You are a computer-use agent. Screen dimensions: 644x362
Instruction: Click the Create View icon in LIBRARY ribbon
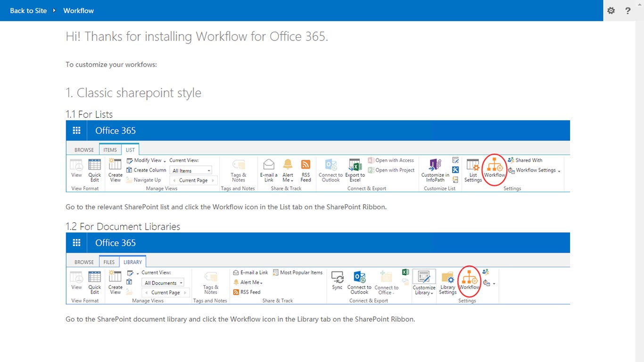(115, 283)
